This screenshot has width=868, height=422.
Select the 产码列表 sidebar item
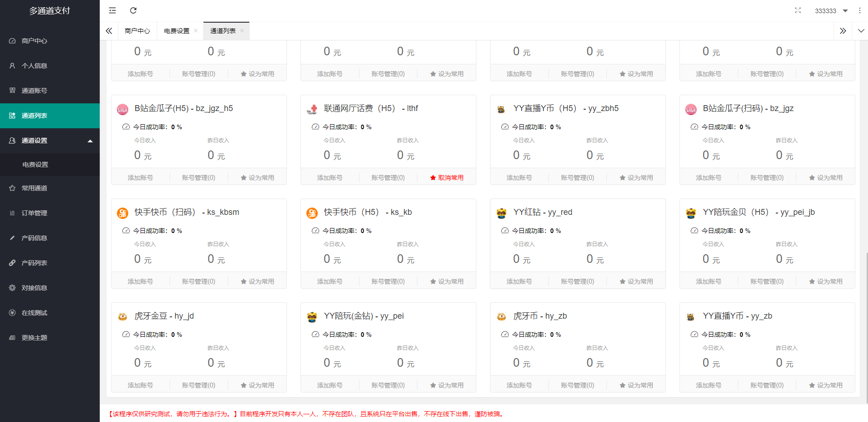33,262
